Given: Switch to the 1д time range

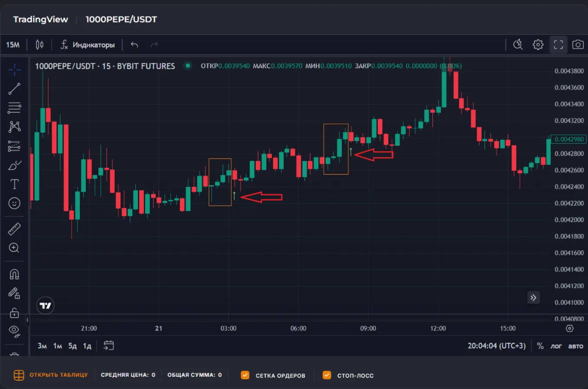Looking at the screenshot, I should (x=87, y=346).
